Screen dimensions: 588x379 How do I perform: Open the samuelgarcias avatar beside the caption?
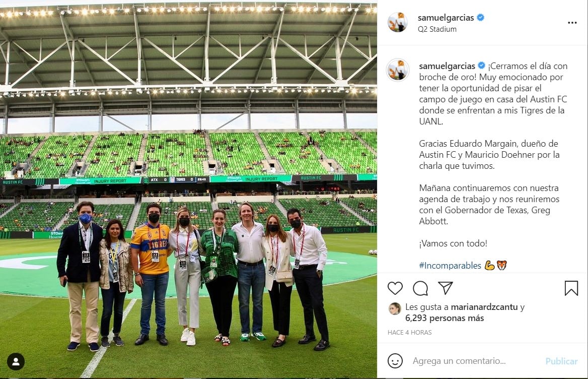[x=398, y=70]
